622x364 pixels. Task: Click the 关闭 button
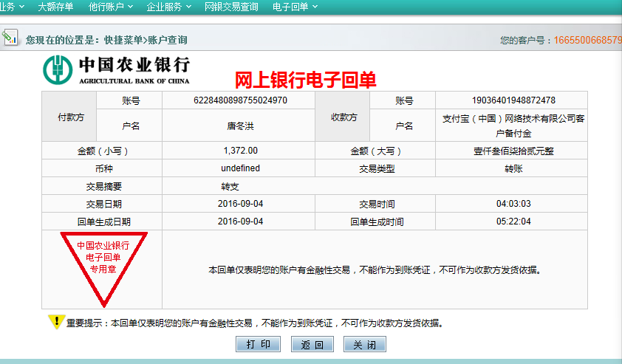coord(364,344)
